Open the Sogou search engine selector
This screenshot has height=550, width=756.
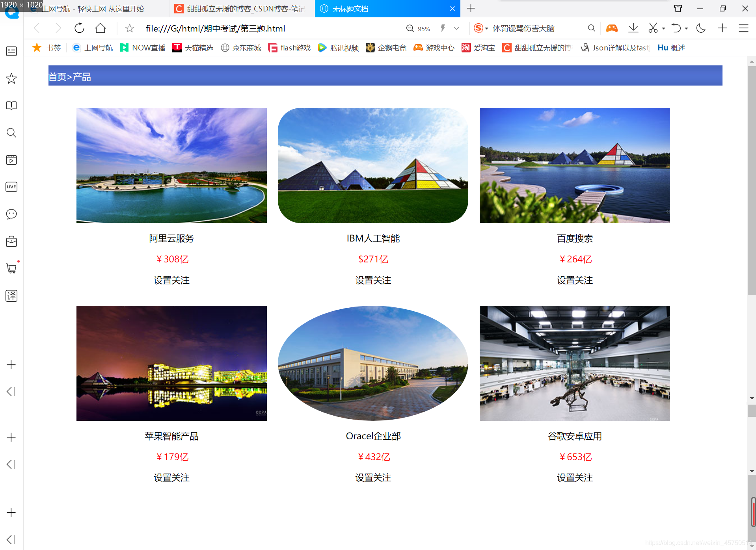pos(480,28)
